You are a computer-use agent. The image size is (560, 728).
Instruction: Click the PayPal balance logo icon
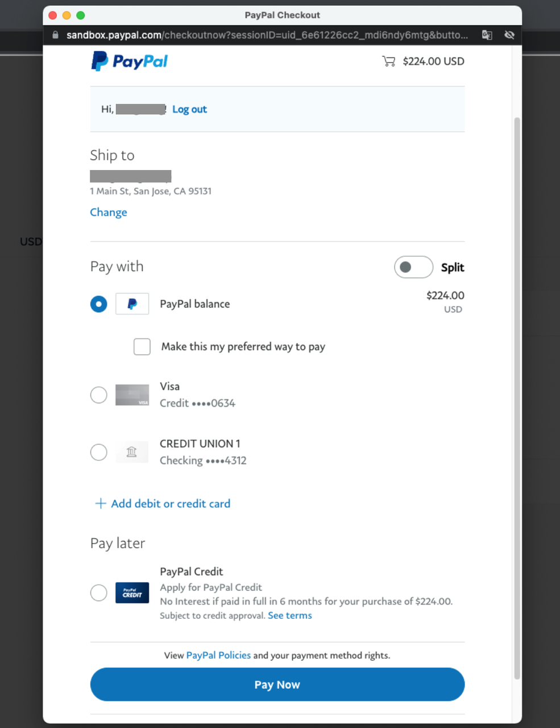coord(132,304)
